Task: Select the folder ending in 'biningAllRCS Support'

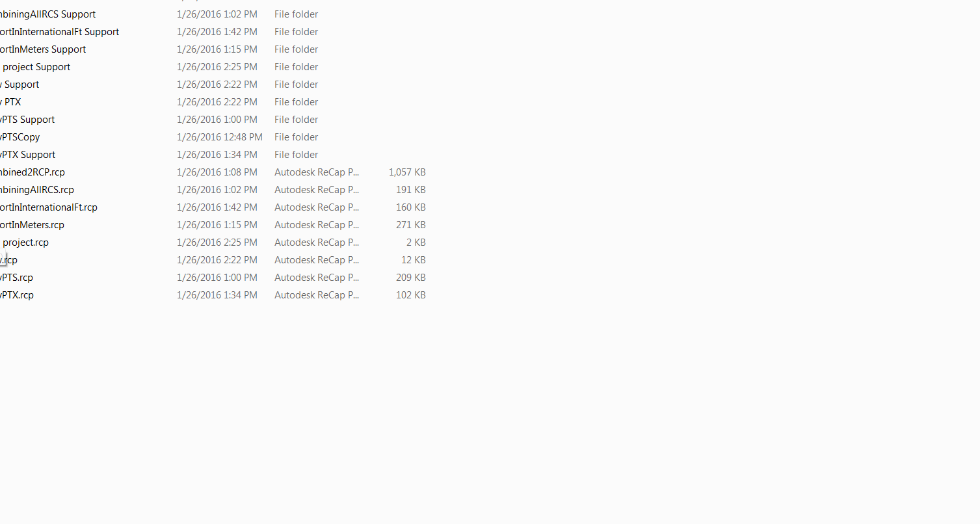Action: coord(47,14)
